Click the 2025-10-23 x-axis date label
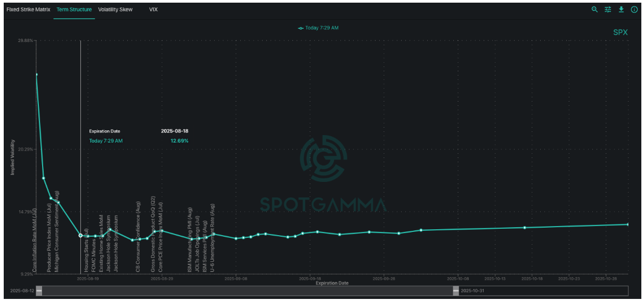644x300 pixels. click(568, 278)
